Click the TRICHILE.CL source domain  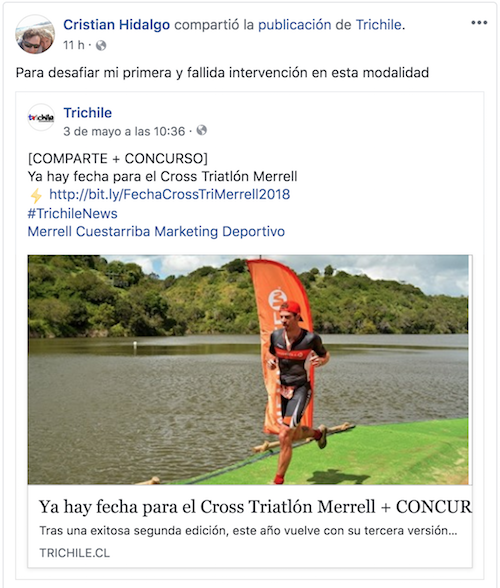75,553
